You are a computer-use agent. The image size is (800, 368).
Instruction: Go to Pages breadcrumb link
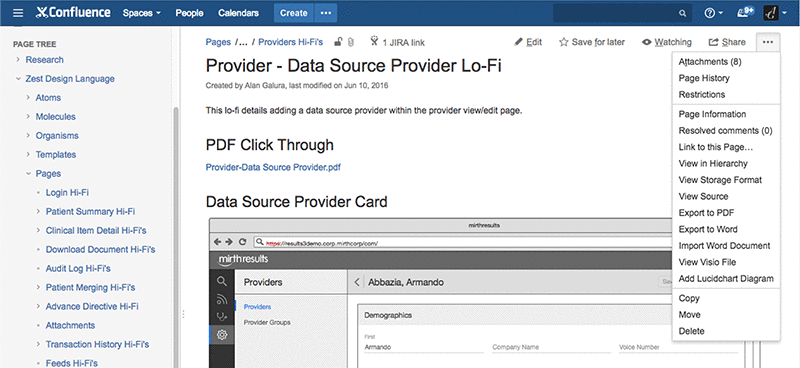click(x=218, y=42)
